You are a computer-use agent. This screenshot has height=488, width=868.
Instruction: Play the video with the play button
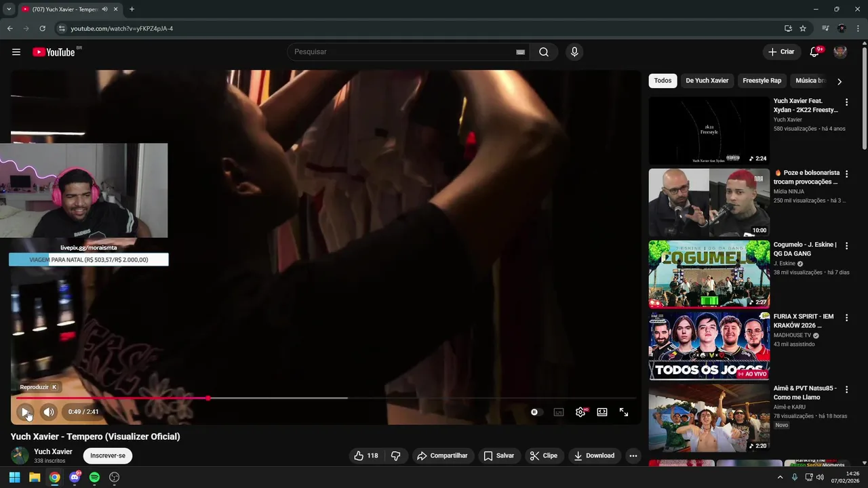pos(25,412)
